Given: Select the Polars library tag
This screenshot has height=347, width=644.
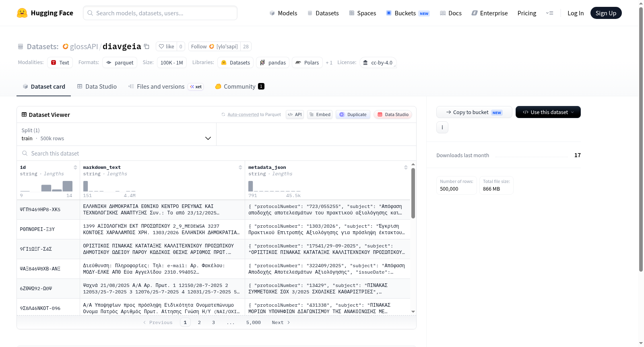Looking at the screenshot, I should point(307,62).
